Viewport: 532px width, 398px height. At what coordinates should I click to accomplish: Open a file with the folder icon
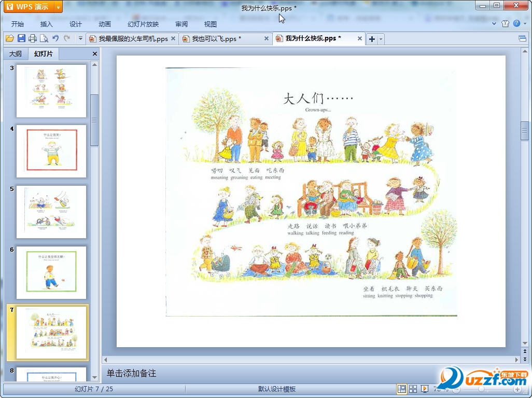[x=10, y=38]
